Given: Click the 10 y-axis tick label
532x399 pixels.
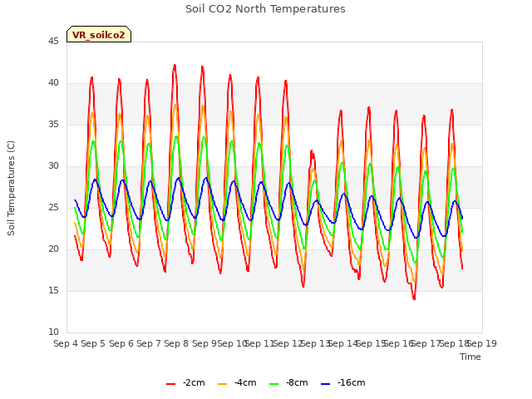Looking at the screenshot, I should pyautogui.click(x=53, y=332).
